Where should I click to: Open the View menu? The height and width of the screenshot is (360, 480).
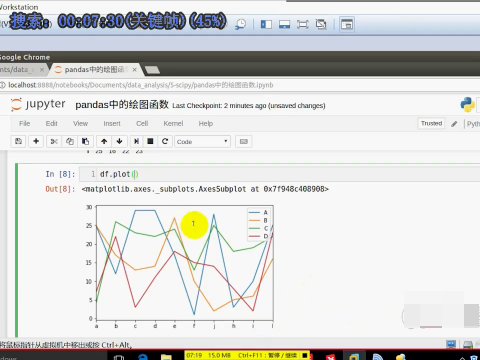point(80,124)
